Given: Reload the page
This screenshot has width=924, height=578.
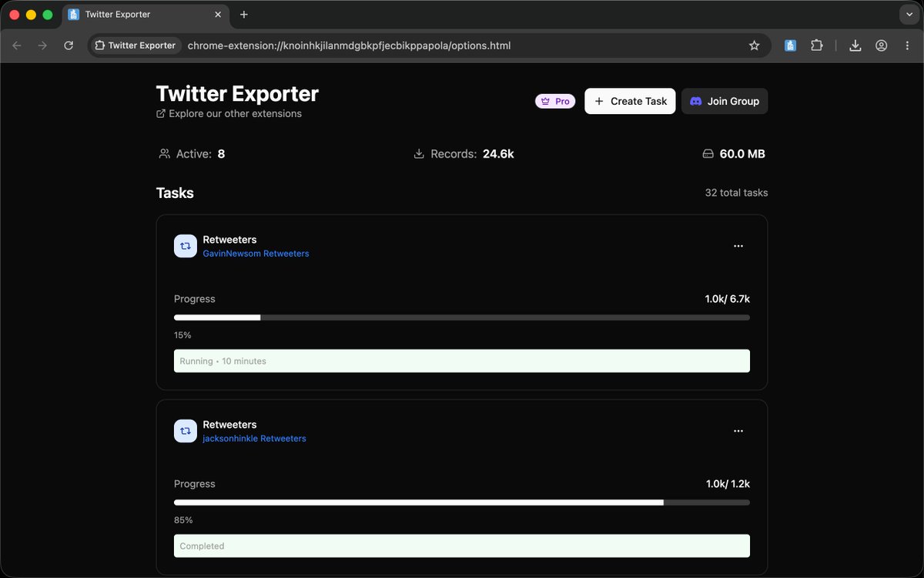Looking at the screenshot, I should [x=69, y=45].
